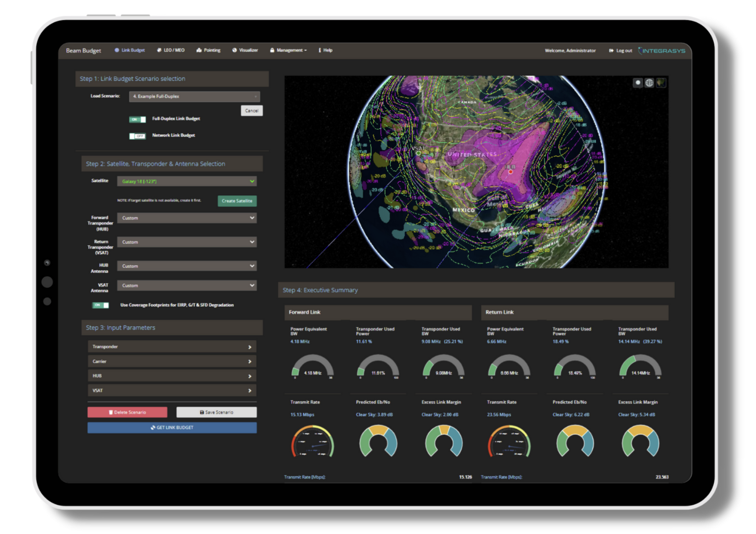
Task: Click the Forward Link Transmit Rate gauge
Action: point(313,442)
